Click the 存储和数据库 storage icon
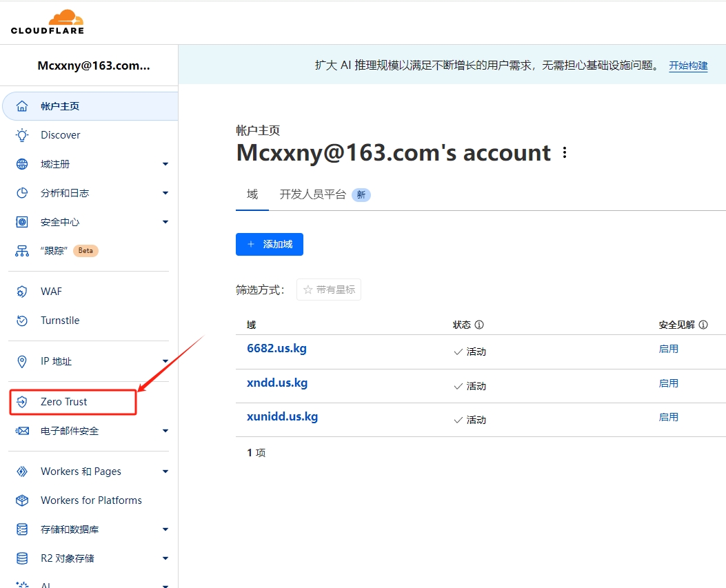The width and height of the screenshot is (726, 588). (22, 529)
